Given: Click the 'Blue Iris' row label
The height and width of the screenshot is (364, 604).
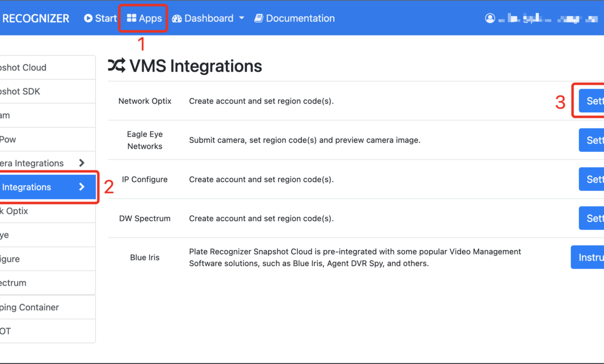Looking at the screenshot, I should point(145,257).
